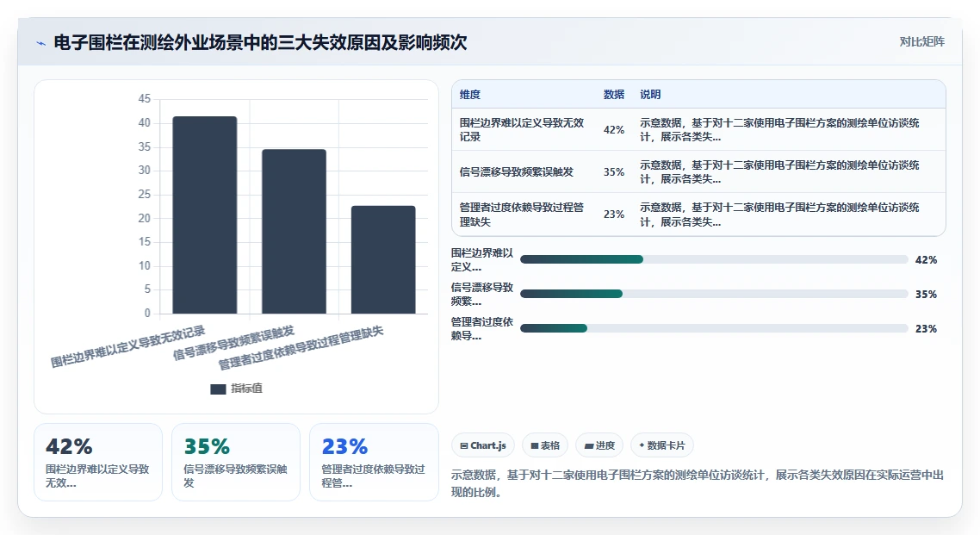Image resolution: width=980 pixels, height=535 pixels.
Task: Click the 23% value in the table
Action: (x=614, y=215)
